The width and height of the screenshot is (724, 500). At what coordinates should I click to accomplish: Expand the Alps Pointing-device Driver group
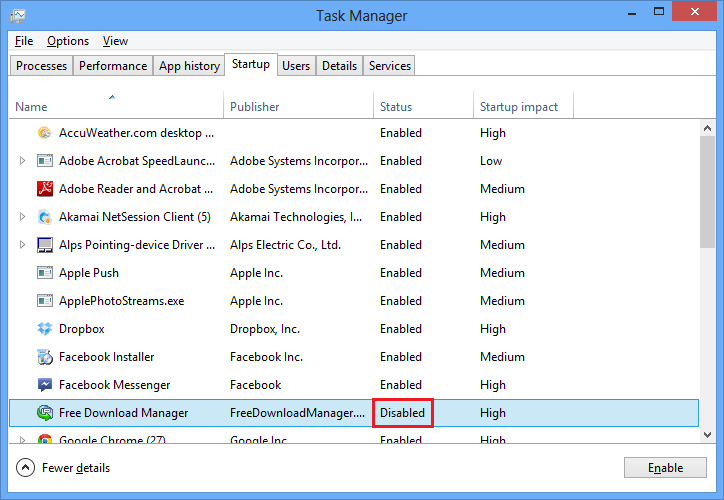pyautogui.click(x=22, y=245)
